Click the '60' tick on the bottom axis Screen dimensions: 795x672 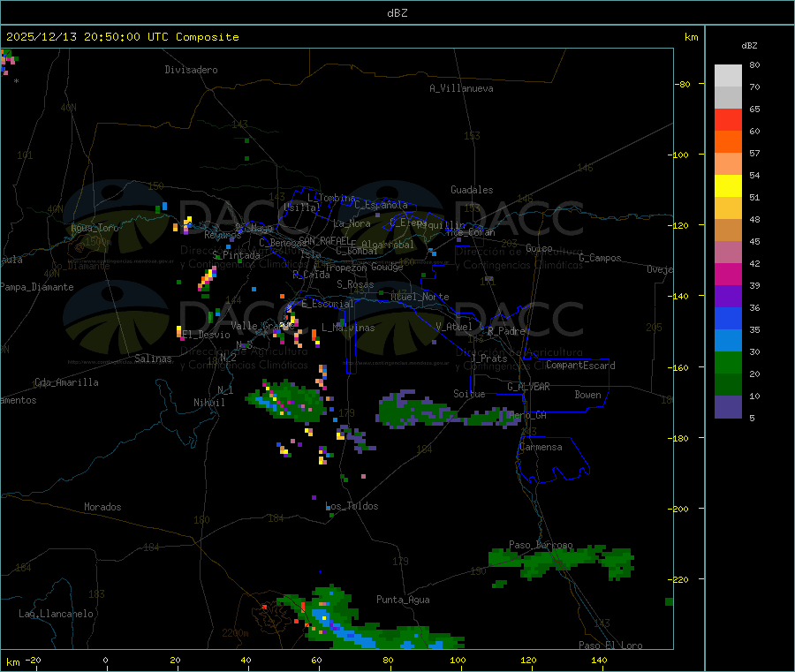(x=316, y=661)
